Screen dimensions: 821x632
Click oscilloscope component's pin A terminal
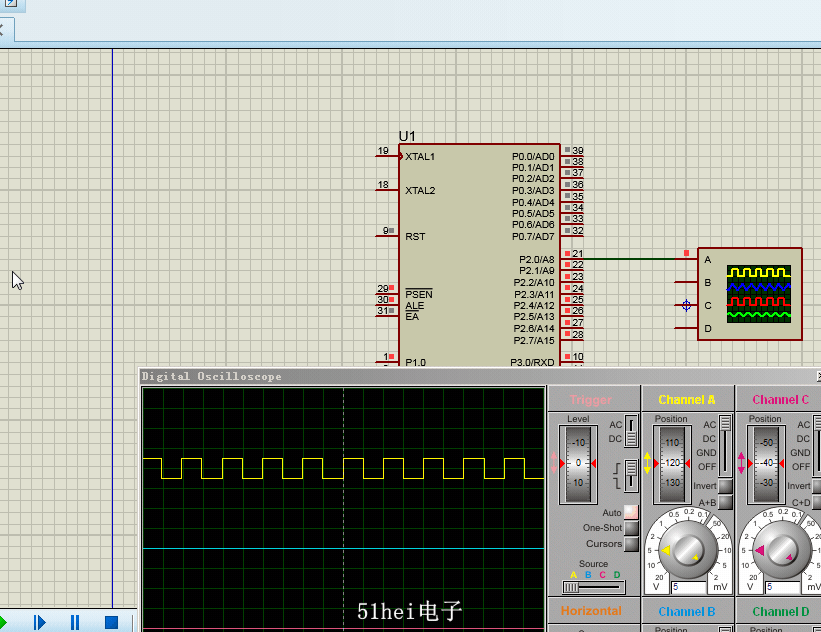[685, 259]
